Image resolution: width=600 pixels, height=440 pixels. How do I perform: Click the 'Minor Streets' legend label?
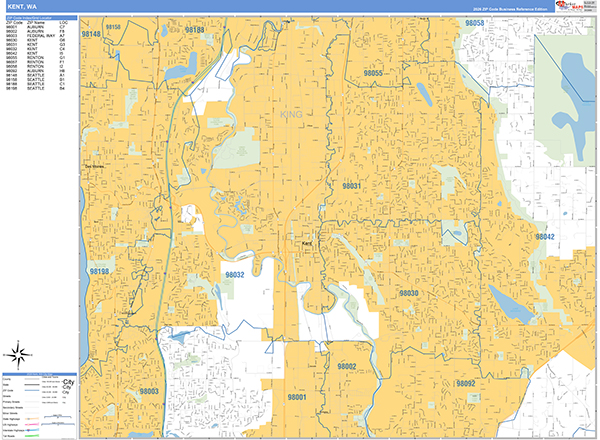[10, 413]
